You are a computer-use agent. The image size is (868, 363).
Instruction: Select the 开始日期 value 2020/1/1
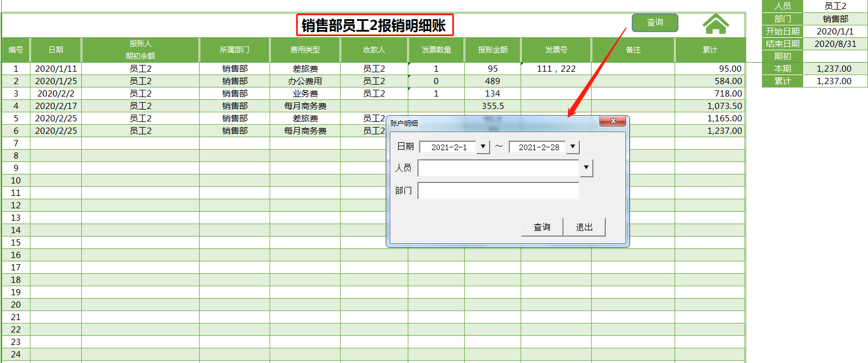[x=836, y=31]
